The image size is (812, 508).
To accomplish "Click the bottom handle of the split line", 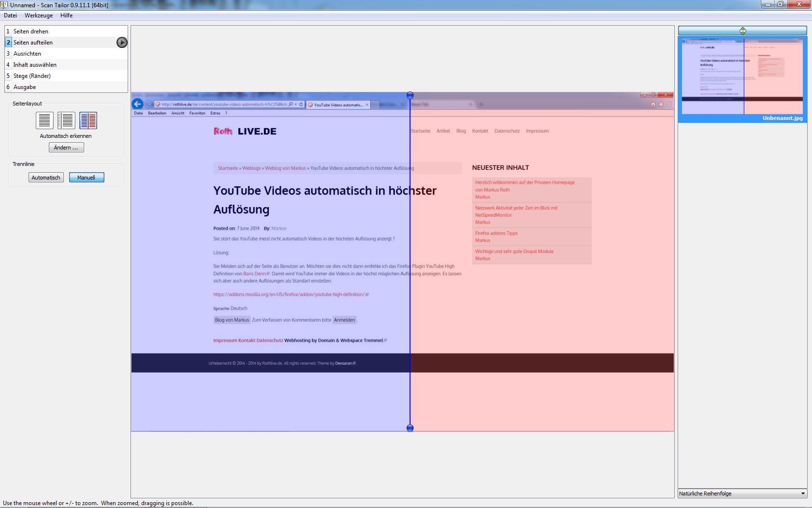I will point(410,428).
